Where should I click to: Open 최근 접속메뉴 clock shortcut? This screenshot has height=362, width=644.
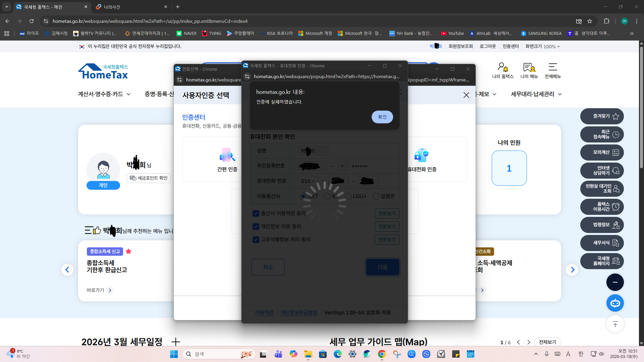602,134
